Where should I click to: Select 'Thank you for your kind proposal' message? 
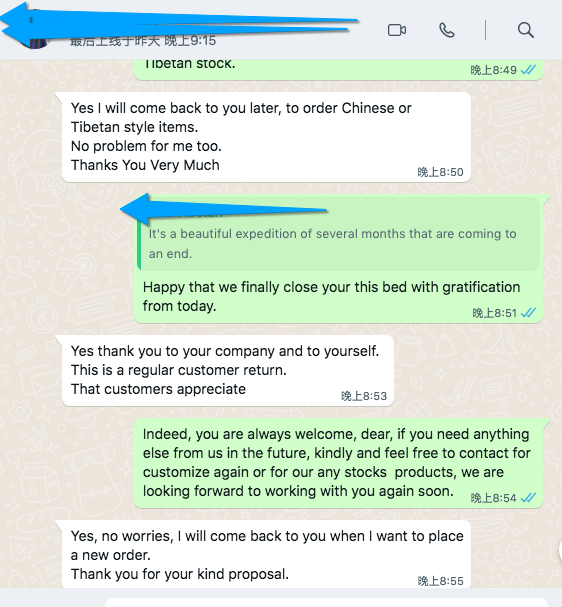266,554
